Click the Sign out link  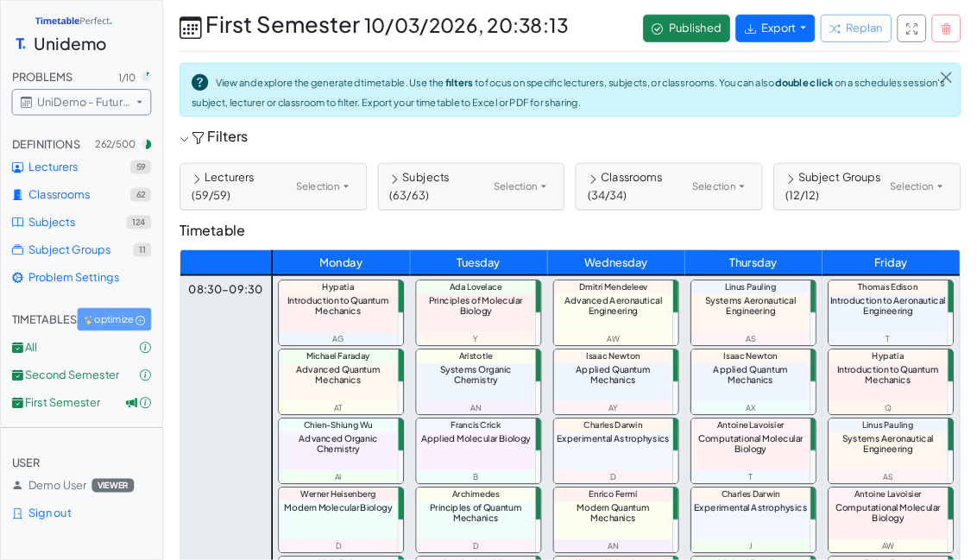pos(50,513)
